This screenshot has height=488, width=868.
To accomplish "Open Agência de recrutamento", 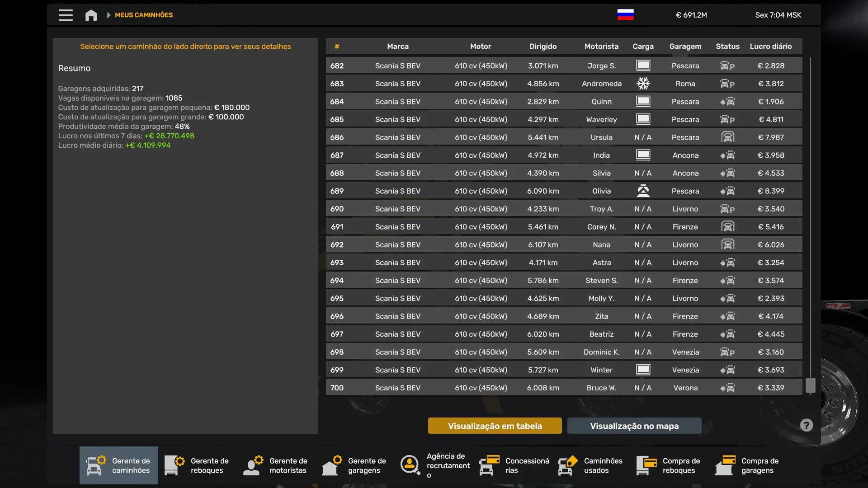I will [x=434, y=465].
